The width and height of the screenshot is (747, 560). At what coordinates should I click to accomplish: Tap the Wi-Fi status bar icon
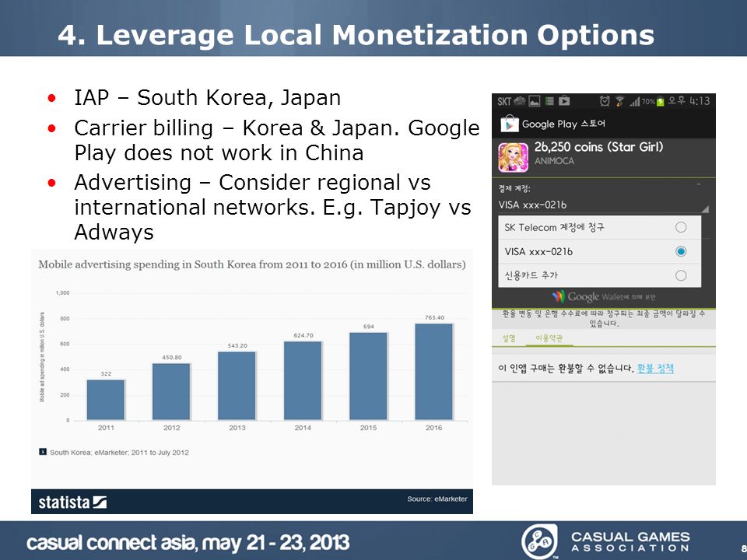tap(620, 101)
